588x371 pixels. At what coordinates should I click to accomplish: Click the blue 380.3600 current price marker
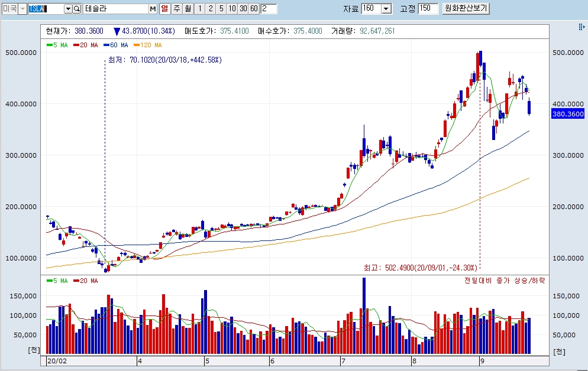[567, 114]
